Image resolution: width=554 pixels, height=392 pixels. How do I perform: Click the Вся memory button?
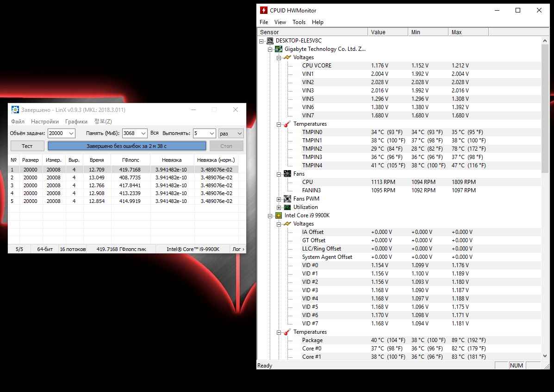pos(155,133)
